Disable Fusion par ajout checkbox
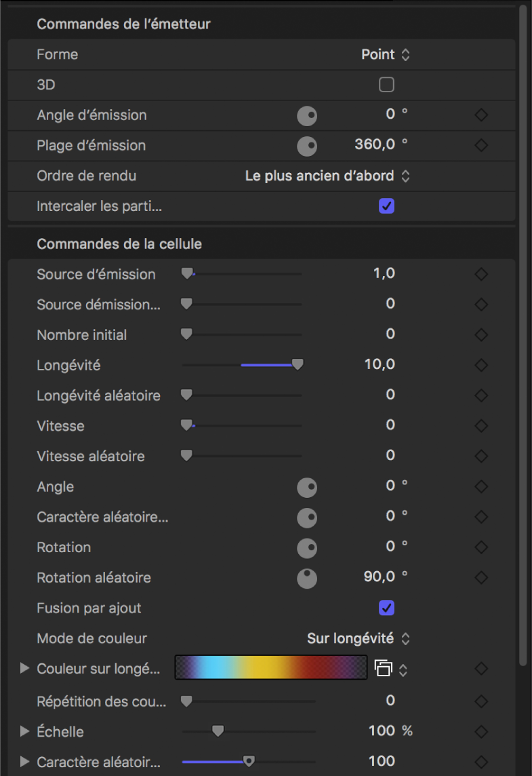The width and height of the screenshot is (532, 776). (x=386, y=608)
